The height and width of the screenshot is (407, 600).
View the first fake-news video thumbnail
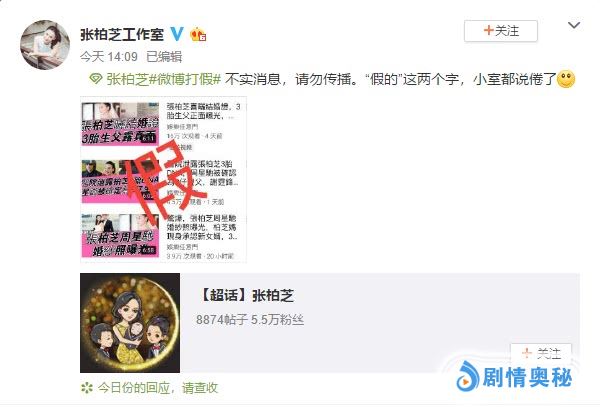120,124
